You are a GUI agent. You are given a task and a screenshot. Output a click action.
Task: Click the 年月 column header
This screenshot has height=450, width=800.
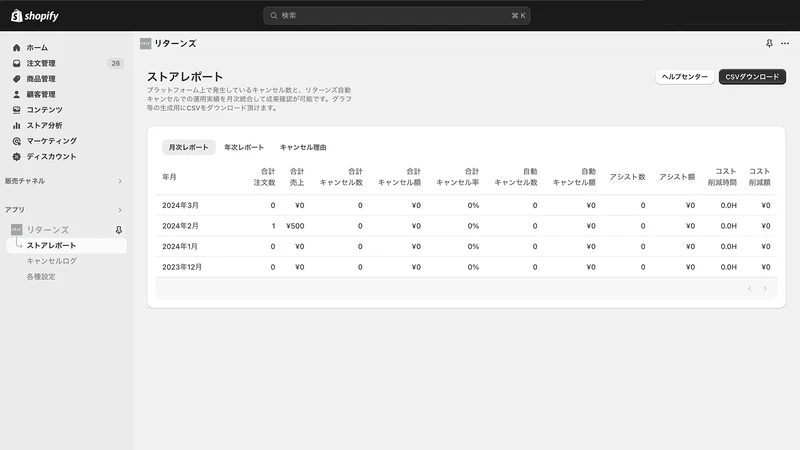pyautogui.click(x=169, y=177)
